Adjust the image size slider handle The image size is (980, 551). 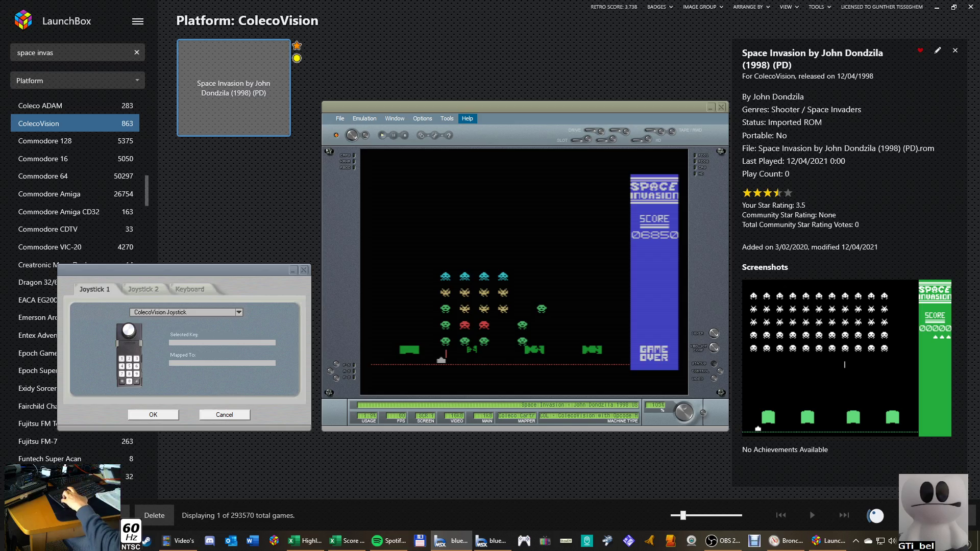[x=683, y=515]
